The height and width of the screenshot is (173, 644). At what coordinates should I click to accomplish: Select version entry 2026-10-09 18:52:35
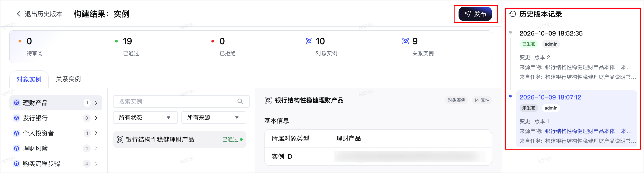(x=551, y=33)
